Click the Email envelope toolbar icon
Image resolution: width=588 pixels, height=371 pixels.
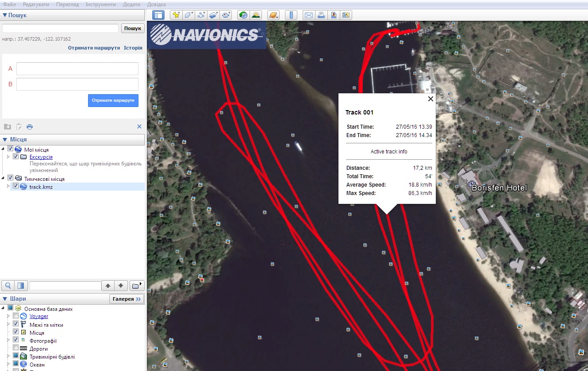click(x=308, y=15)
